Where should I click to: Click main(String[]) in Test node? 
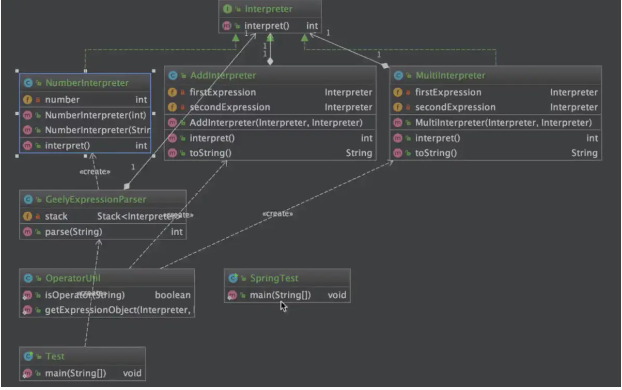83,373
